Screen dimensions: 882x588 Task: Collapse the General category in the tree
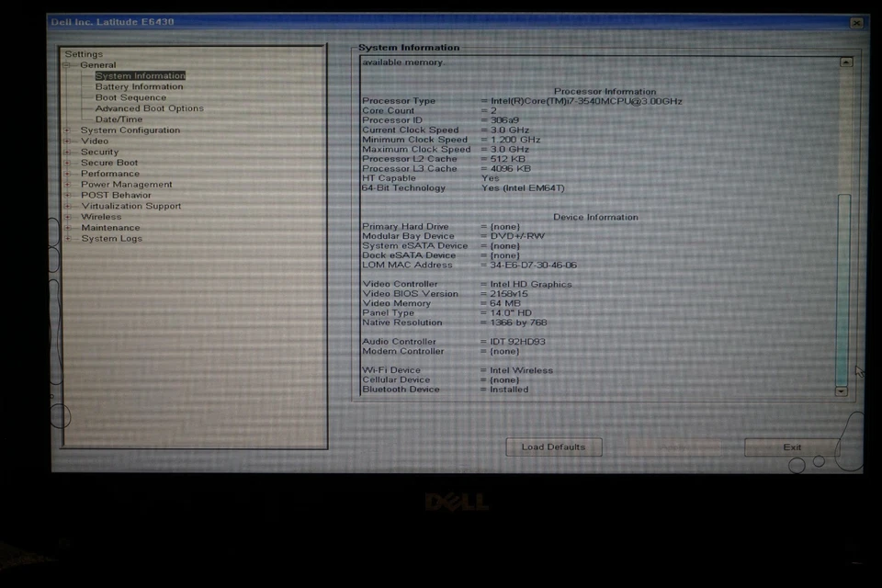68,64
